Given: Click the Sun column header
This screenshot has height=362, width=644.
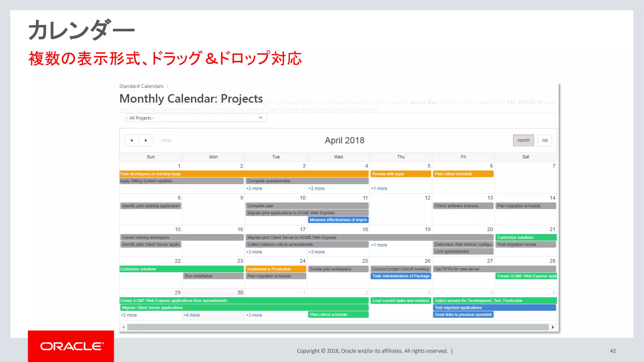Looking at the screenshot, I should (151, 157).
